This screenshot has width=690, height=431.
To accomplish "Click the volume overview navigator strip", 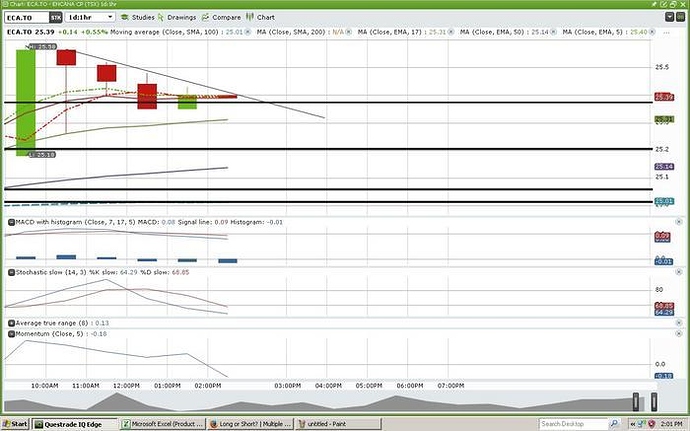I will tap(323, 402).
